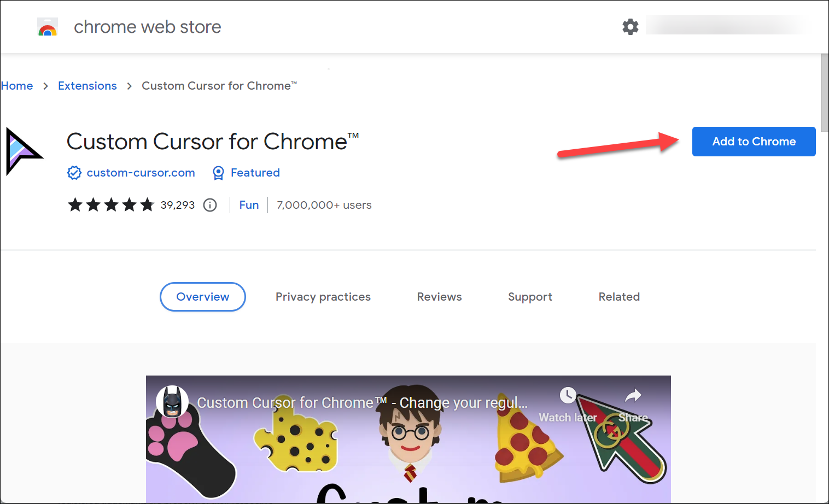Image resolution: width=829 pixels, height=504 pixels.
Task: Click the Watch Later clock icon on the video
Action: pyautogui.click(x=568, y=395)
